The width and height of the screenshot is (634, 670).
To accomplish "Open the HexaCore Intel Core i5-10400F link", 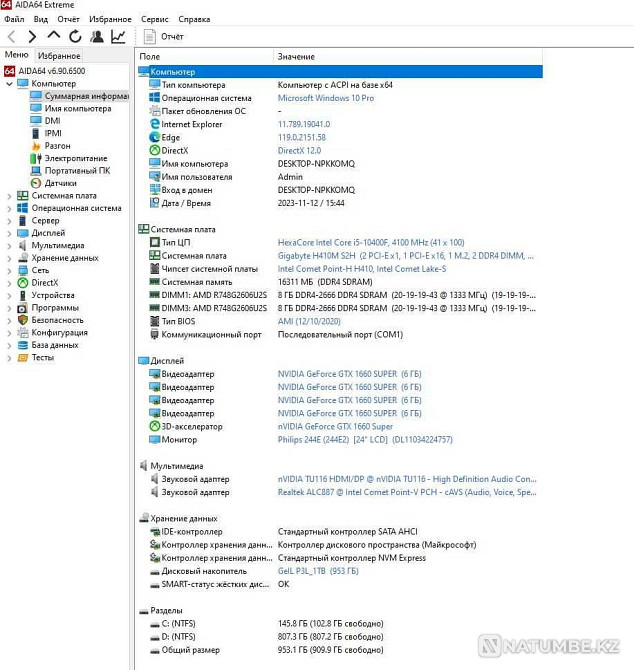I will [371, 242].
